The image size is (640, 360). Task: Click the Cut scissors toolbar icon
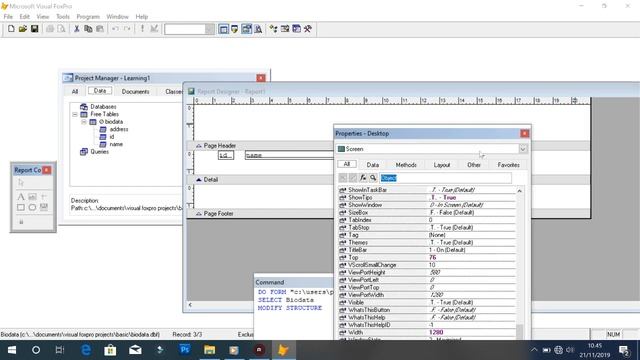(76, 29)
